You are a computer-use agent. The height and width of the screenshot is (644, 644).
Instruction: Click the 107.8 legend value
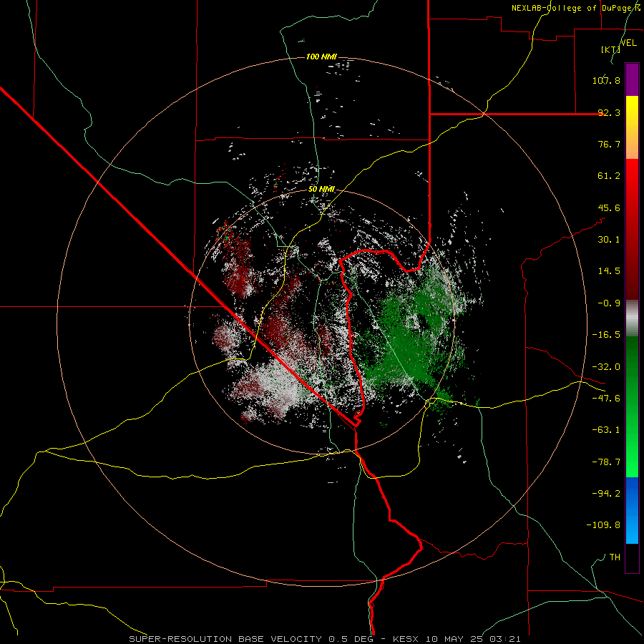(x=606, y=80)
